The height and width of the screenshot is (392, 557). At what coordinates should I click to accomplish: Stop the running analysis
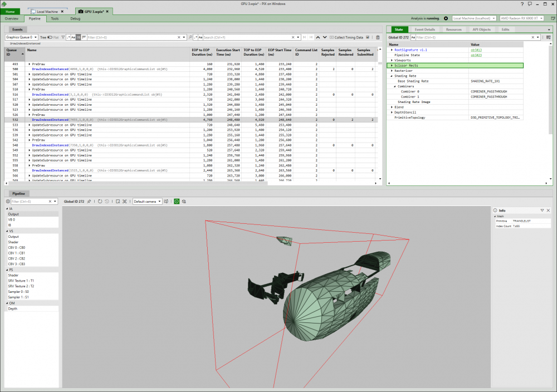[x=446, y=18]
